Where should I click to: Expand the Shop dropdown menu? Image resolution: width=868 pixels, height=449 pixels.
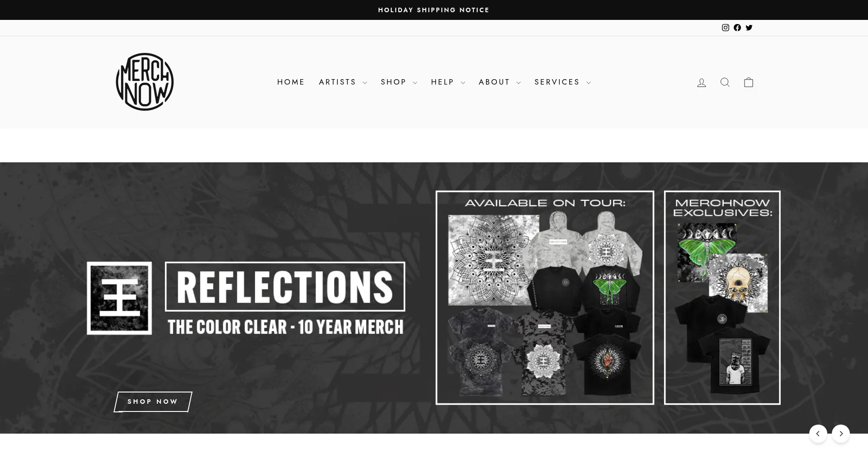click(x=399, y=82)
